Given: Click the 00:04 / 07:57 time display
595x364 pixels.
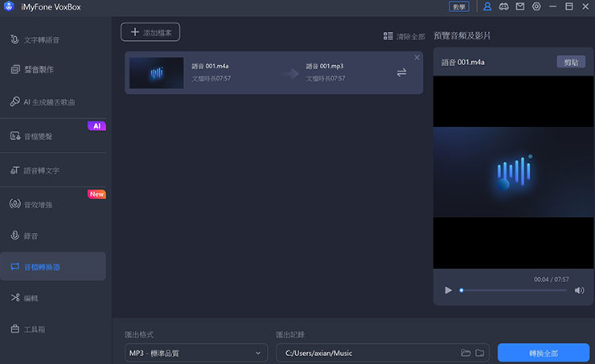Looking at the screenshot, I should point(552,280).
